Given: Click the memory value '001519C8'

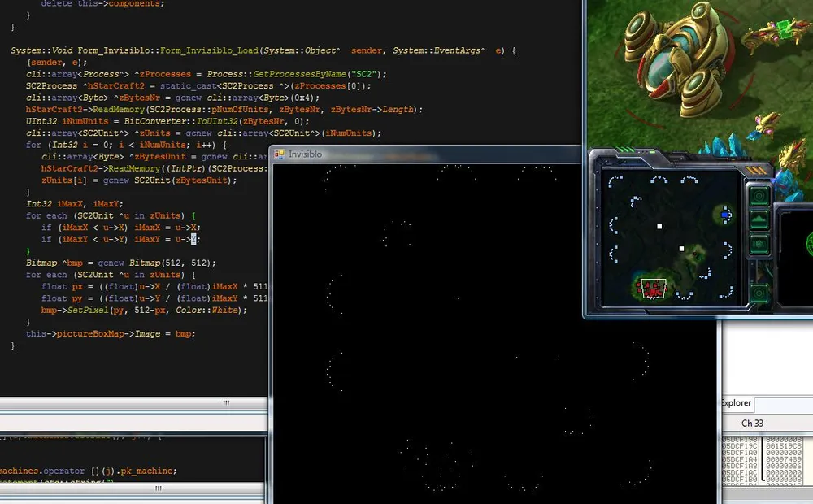Looking at the screenshot, I should [x=784, y=446].
